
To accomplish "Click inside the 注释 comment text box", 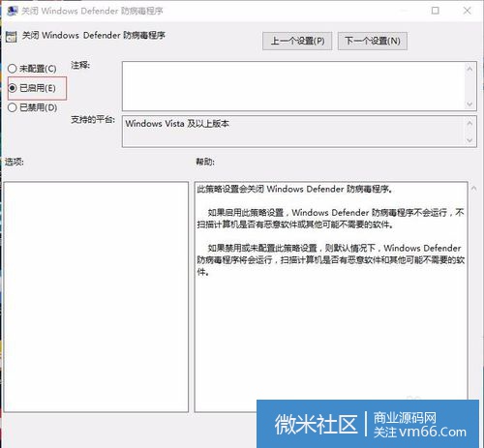I will [x=293, y=86].
